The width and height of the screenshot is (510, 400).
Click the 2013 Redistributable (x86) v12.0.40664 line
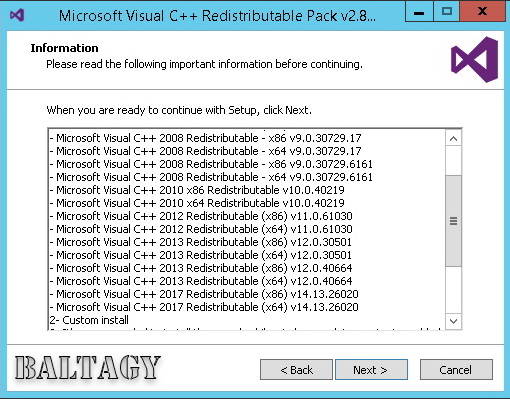(x=201, y=268)
